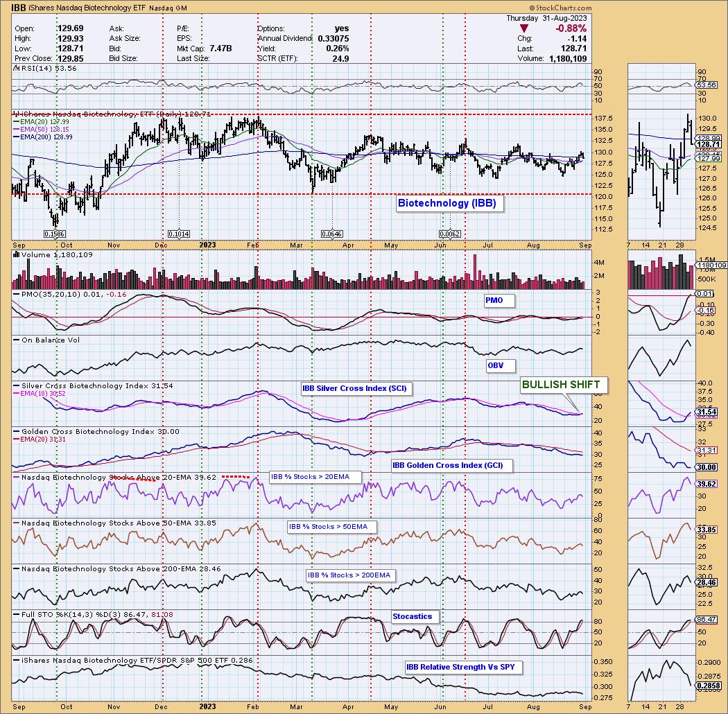This screenshot has height=714, width=728.
Task: Click the 0.0646 marker label
Action: click(332, 234)
